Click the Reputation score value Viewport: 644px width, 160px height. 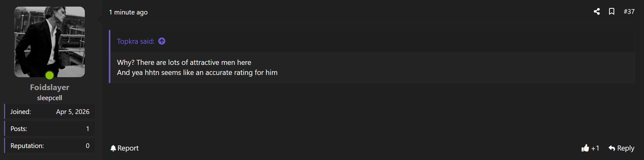(x=87, y=146)
